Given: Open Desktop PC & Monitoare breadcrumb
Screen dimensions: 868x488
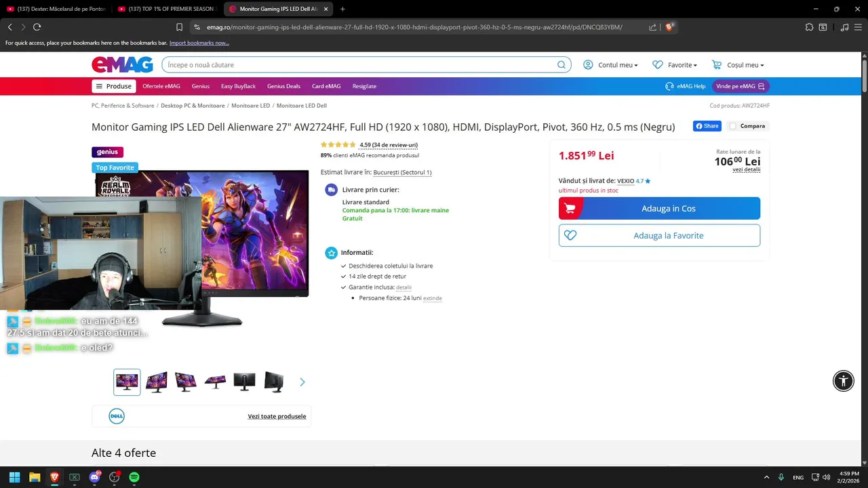Looking at the screenshot, I should [193, 106].
